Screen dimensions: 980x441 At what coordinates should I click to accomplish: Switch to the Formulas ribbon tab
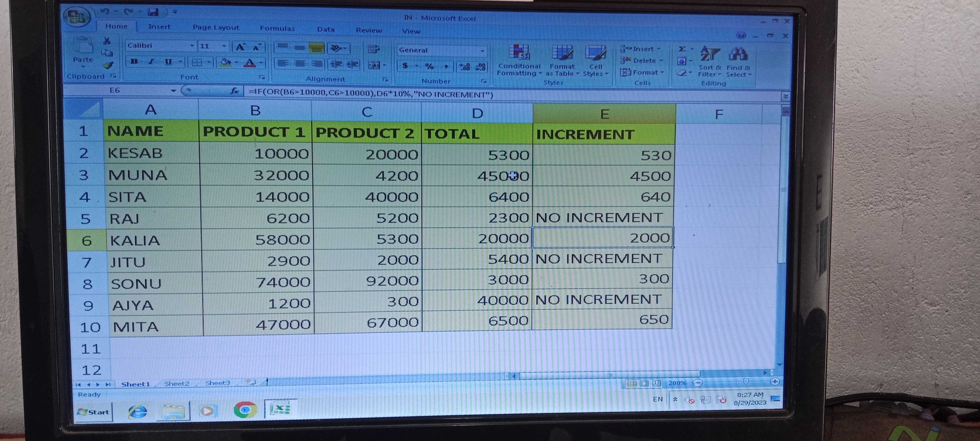tap(277, 29)
